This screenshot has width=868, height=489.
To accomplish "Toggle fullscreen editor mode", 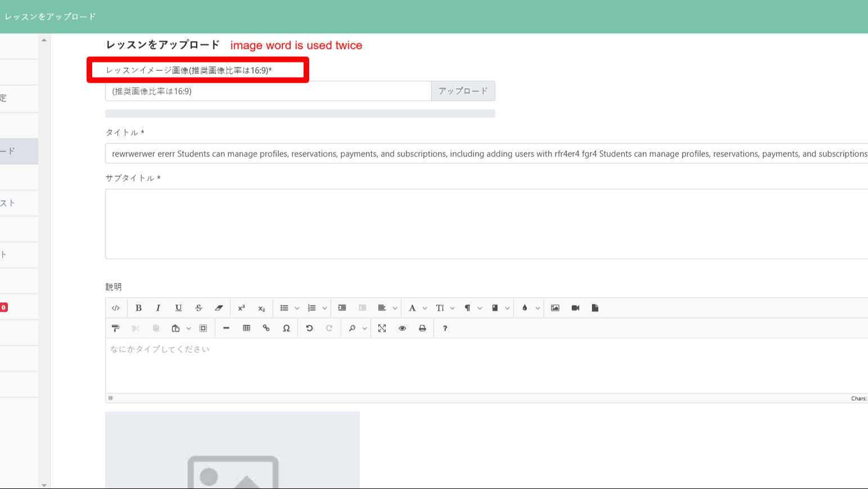I will (382, 328).
